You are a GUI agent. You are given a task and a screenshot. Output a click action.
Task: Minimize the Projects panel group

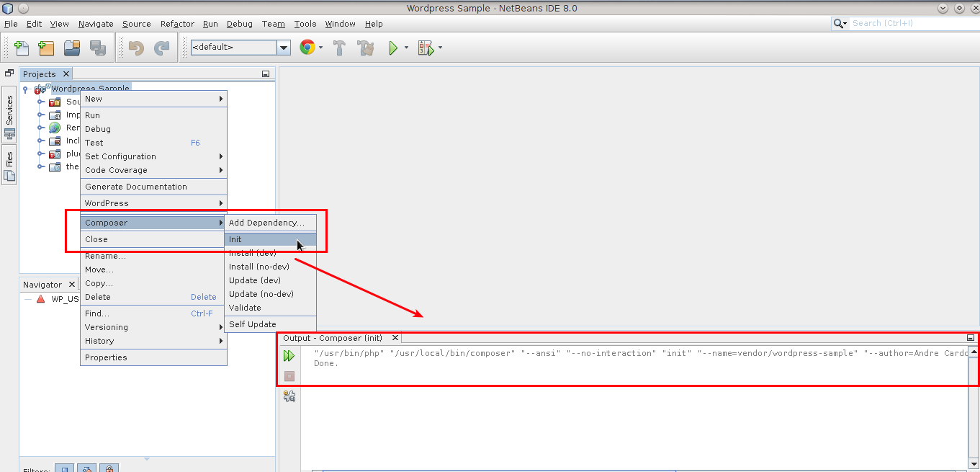(266, 74)
